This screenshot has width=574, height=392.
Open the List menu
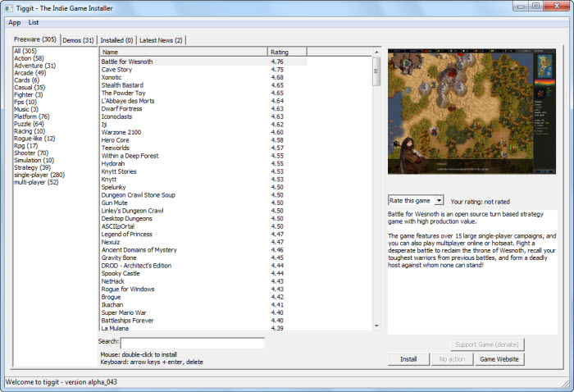pos(34,22)
